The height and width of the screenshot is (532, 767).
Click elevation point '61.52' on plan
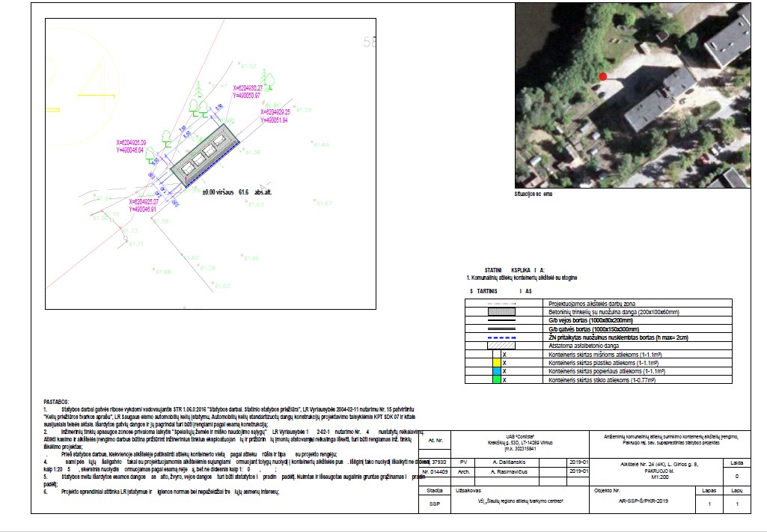[248, 66]
